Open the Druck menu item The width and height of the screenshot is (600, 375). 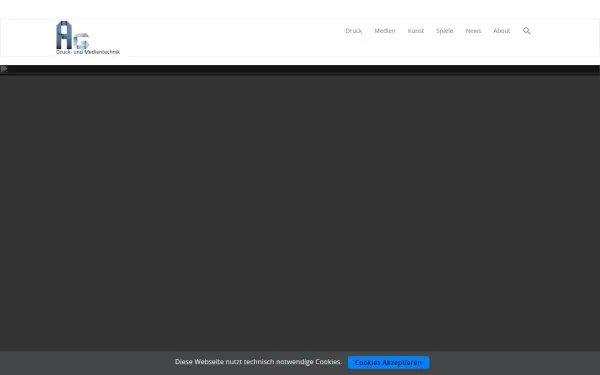click(x=354, y=31)
